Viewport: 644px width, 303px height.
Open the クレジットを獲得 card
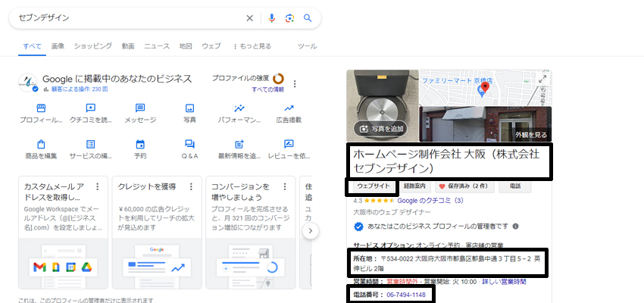pyautogui.click(x=157, y=233)
